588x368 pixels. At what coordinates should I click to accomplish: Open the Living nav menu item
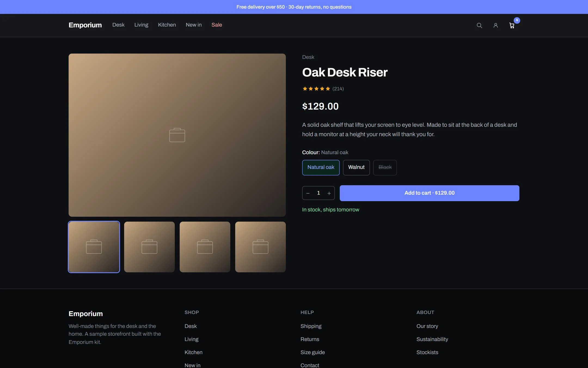141,25
